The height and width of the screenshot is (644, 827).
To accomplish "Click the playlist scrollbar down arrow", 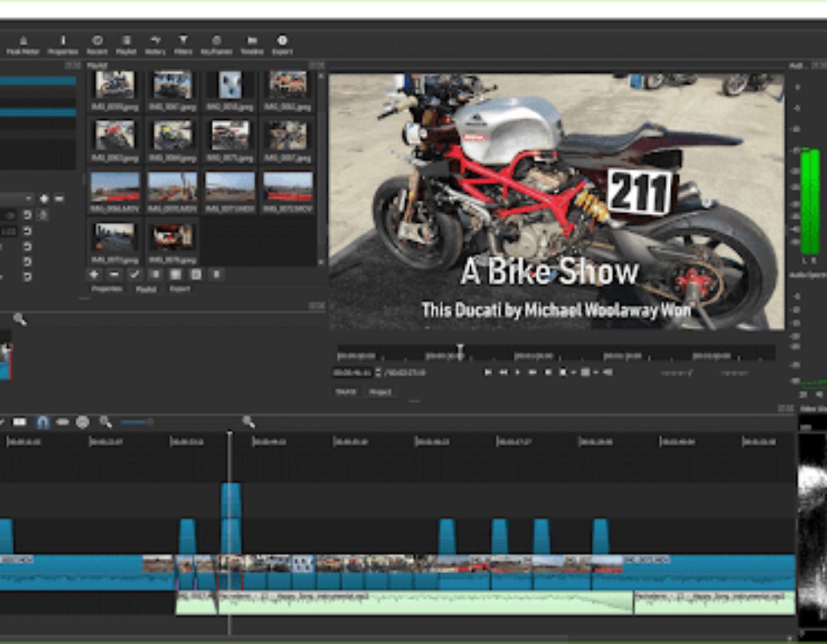I will click(x=321, y=261).
